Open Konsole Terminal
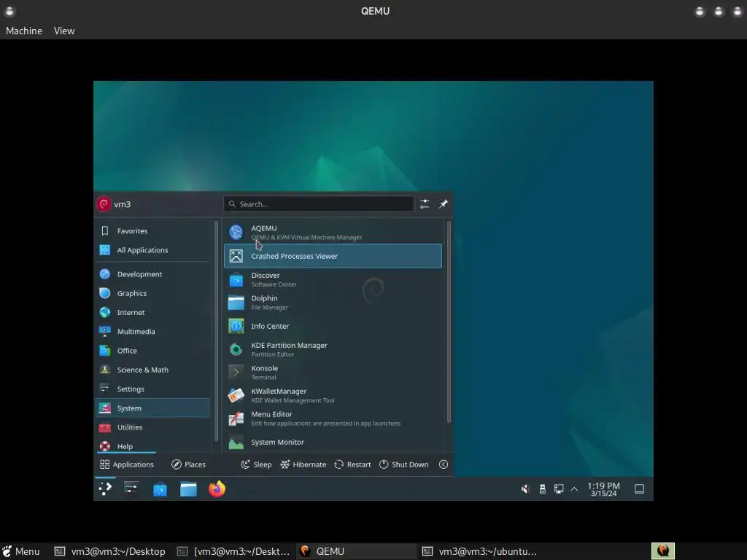This screenshot has width=747, height=560. [x=333, y=373]
